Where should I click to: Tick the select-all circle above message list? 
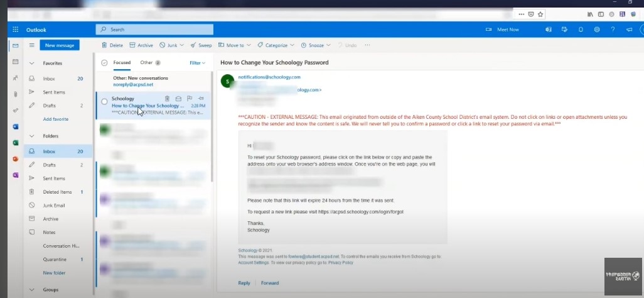coord(104,63)
